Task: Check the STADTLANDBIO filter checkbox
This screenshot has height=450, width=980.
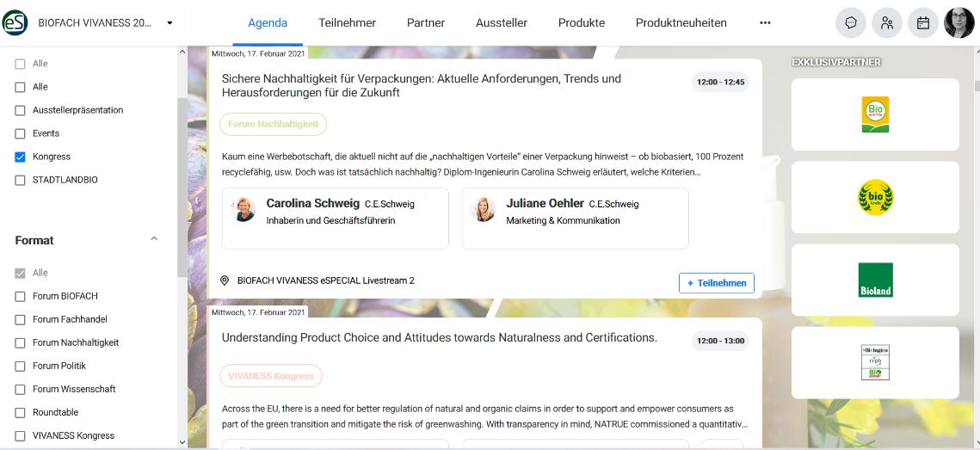Action: 21,180
